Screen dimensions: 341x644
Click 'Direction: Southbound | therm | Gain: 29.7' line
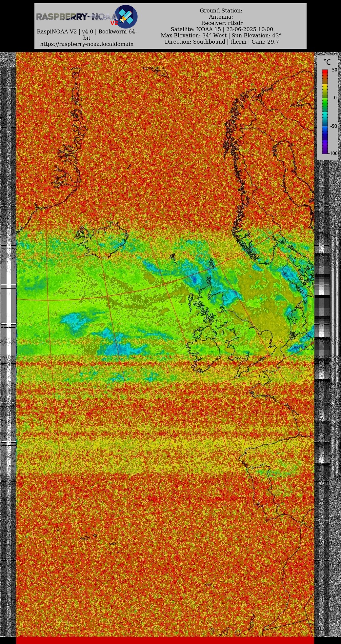tap(222, 42)
